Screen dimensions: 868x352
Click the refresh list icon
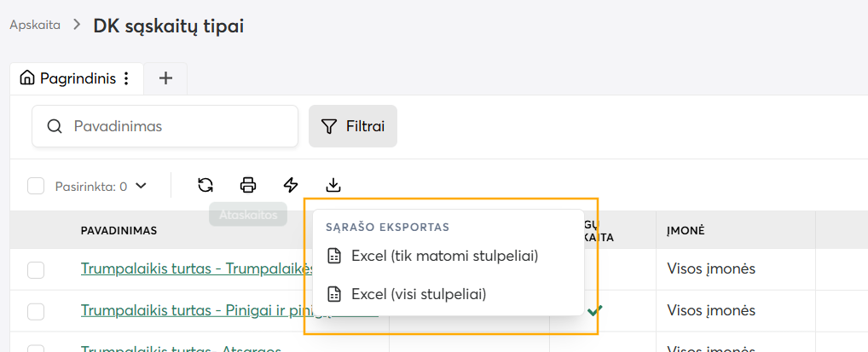click(x=205, y=185)
